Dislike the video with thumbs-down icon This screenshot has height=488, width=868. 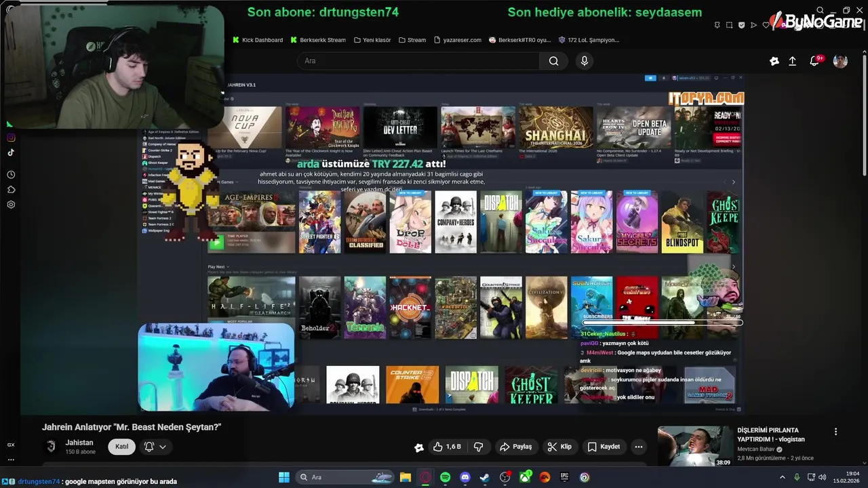478,447
